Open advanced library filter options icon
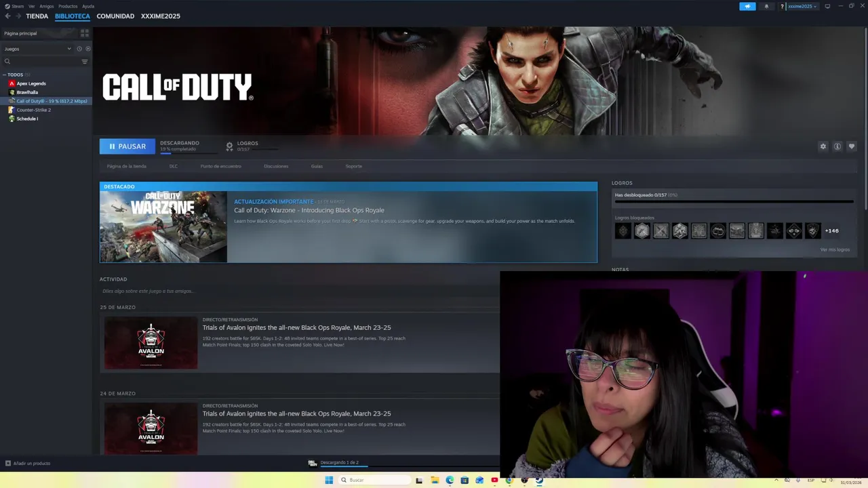 tap(85, 61)
